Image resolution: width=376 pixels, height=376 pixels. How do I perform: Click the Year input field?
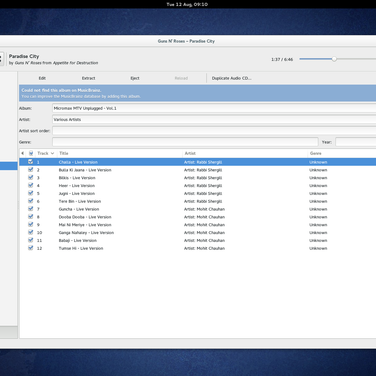[x=356, y=142]
